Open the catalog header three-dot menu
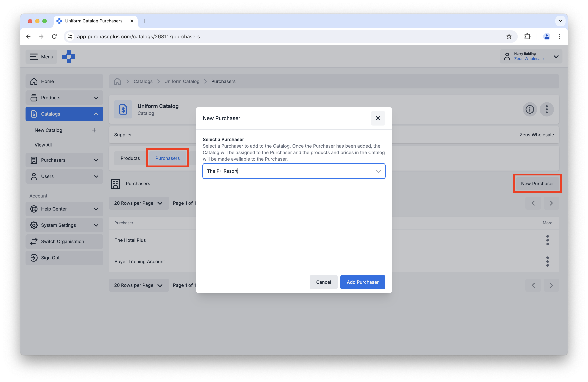This screenshot has height=382, width=588. tap(547, 109)
